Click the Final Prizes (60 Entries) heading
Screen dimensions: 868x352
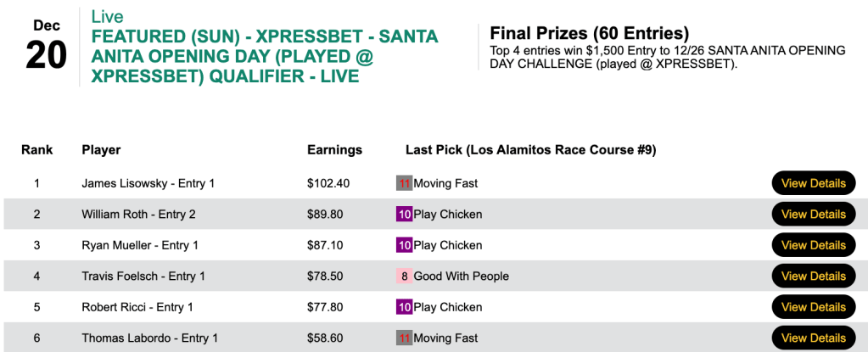click(589, 34)
